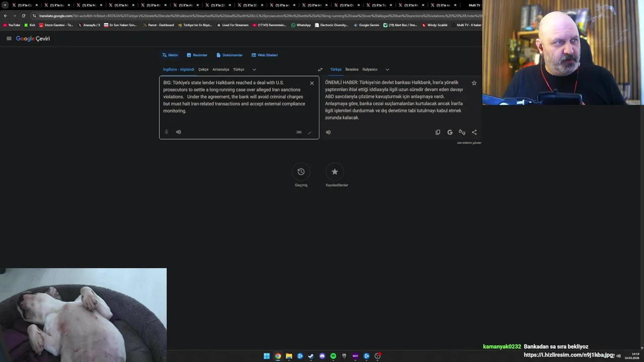Switch to the Metin tab
The width and height of the screenshot is (644, 362).
coord(170,55)
